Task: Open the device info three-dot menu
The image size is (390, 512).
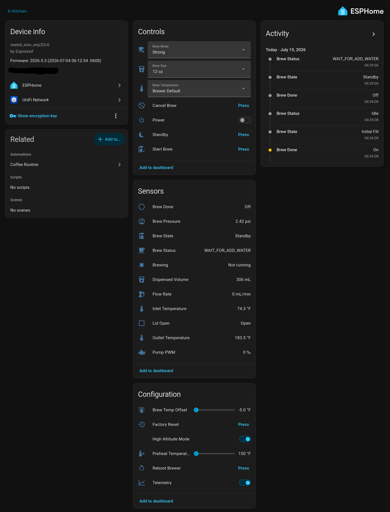Action: point(116,116)
